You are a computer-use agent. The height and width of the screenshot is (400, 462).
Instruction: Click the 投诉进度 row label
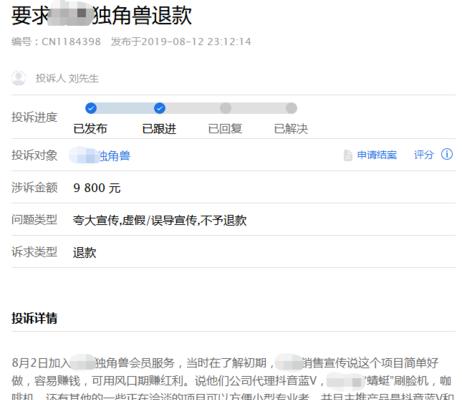(x=34, y=117)
